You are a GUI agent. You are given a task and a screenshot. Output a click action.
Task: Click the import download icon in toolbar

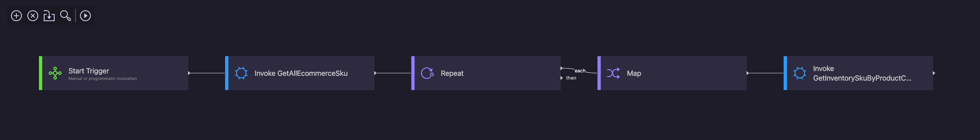point(49,16)
